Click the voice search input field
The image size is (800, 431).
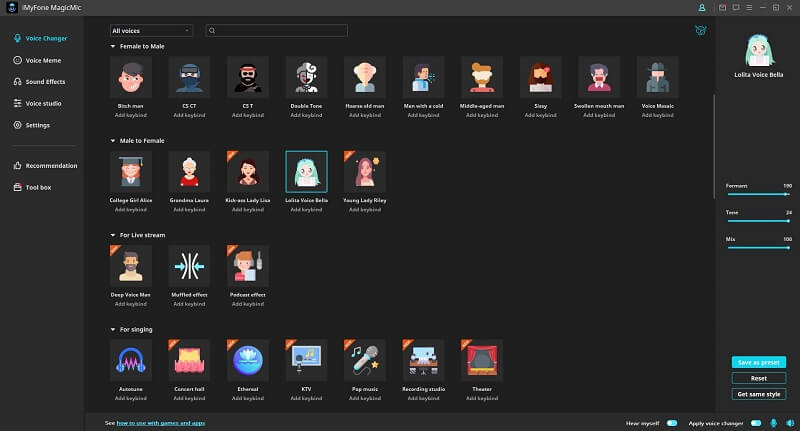click(x=277, y=31)
